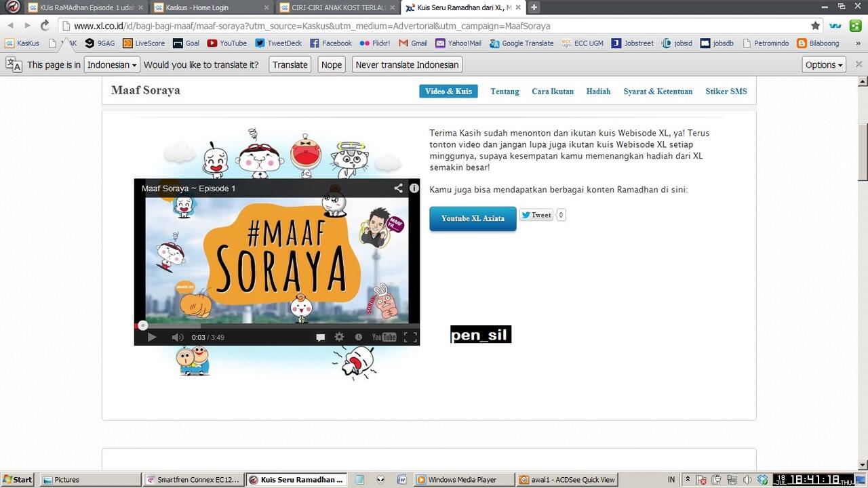Play the Maaf Soraya video
The image size is (868, 488).
coord(152,337)
